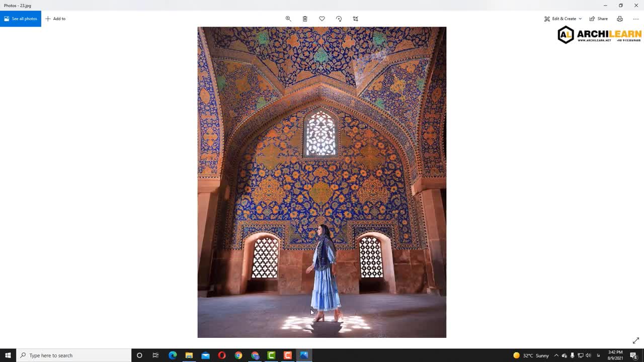The image size is (644, 362).
Task: Click the Share button
Action: click(x=599, y=19)
